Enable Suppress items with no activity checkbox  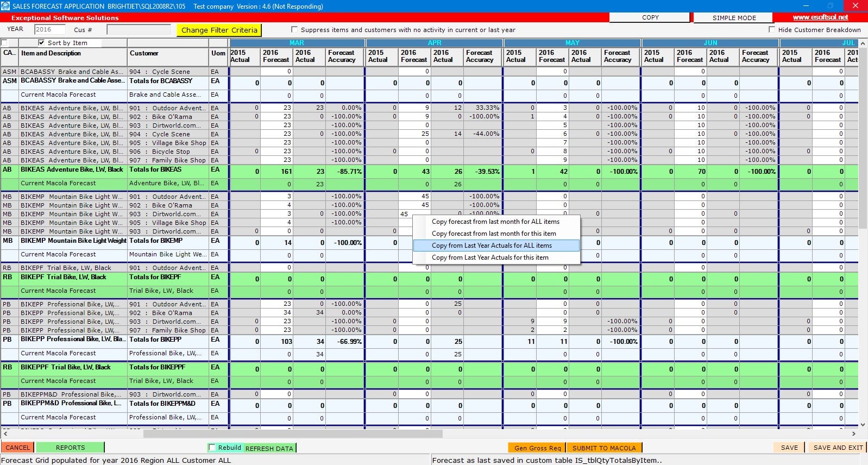(x=294, y=29)
